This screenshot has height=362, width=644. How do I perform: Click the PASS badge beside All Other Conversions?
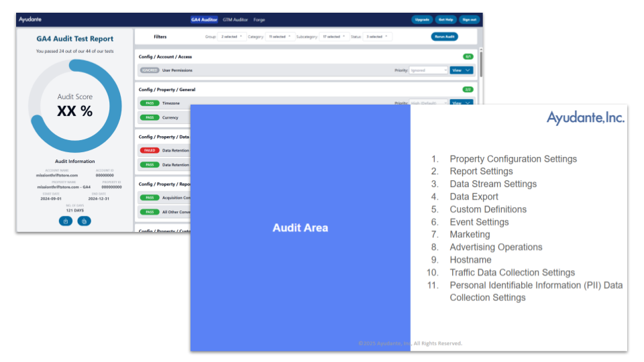click(150, 212)
